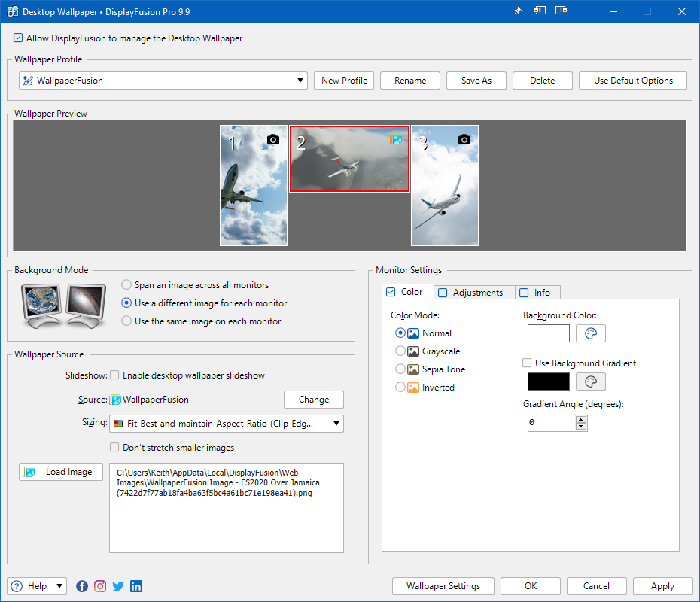The width and height of the screenshot is (700, 602).
Task: Click the WallpaperFusion source icon
Action: pyautogui.click(x=116, y=400)
